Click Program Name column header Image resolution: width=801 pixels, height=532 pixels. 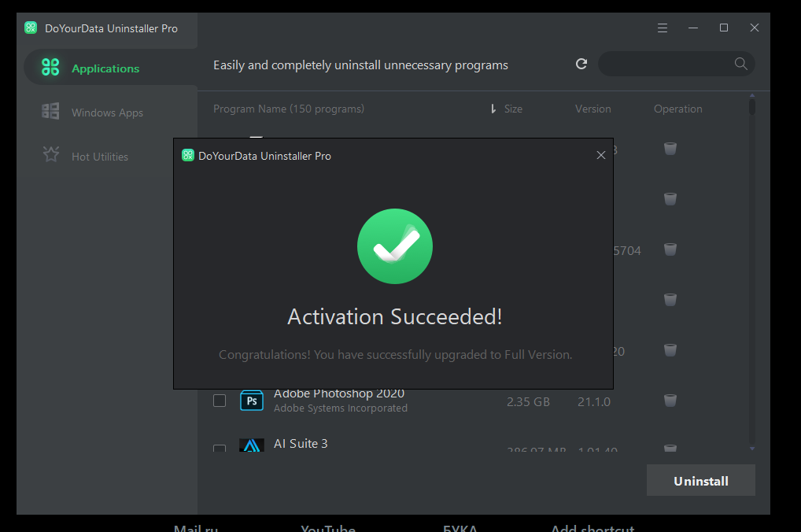point(289,109)
